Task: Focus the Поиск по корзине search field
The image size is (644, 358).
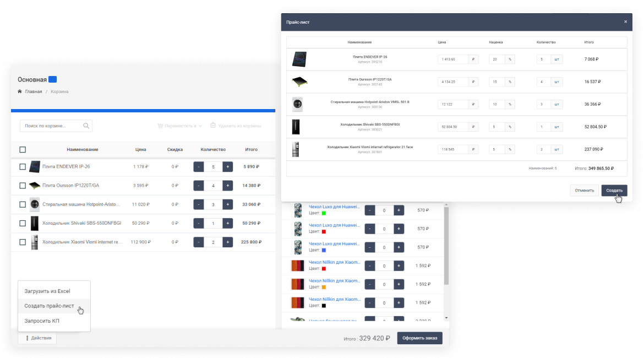Action: click(x=56, y=126)
